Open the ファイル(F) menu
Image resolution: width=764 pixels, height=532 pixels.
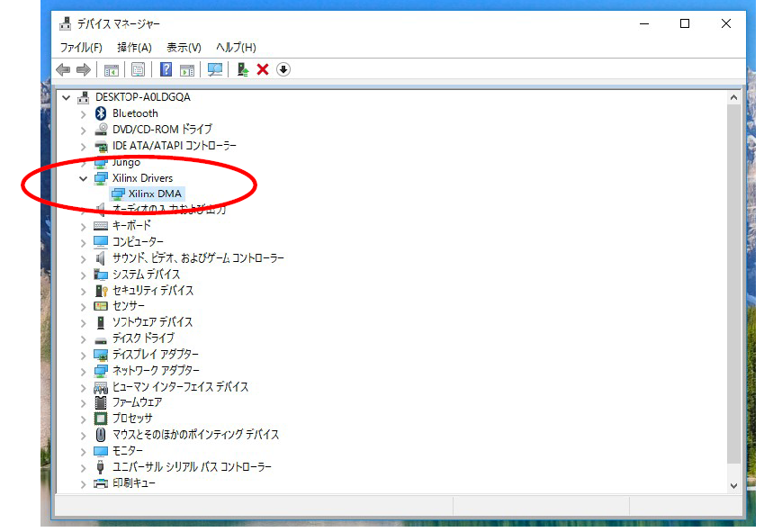(x=81, y=47)
